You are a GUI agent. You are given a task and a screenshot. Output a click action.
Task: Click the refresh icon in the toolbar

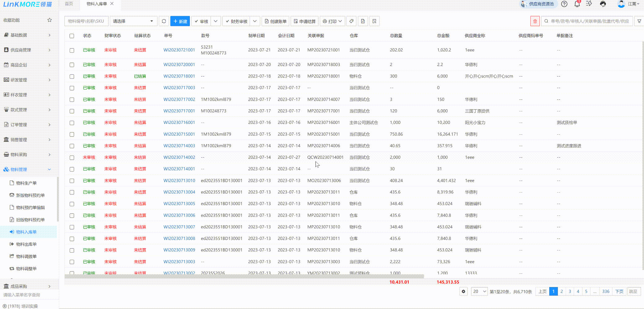point(164,21)
